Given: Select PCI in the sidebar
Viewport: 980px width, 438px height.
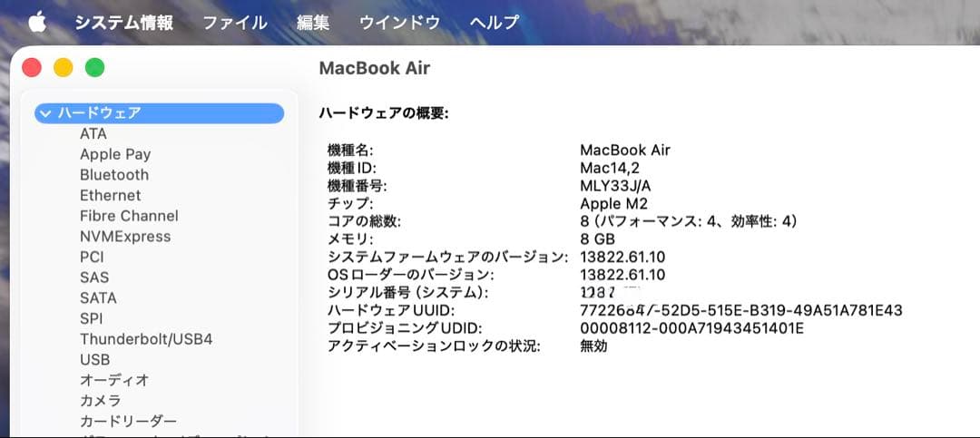Looking at the screenshot, I should tap(92, 258).
